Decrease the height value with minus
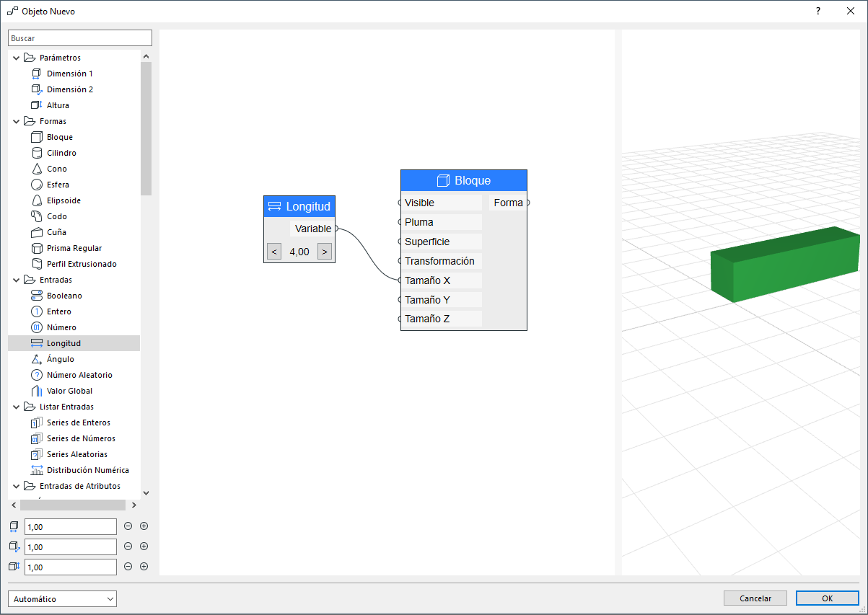 [128, 567]
